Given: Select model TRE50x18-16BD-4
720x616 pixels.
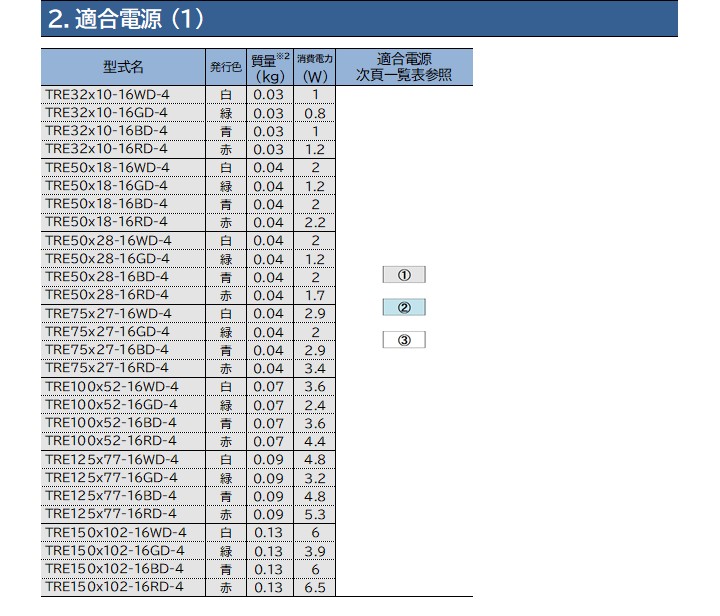Looking at the screenshot, I should pos(107,204).
